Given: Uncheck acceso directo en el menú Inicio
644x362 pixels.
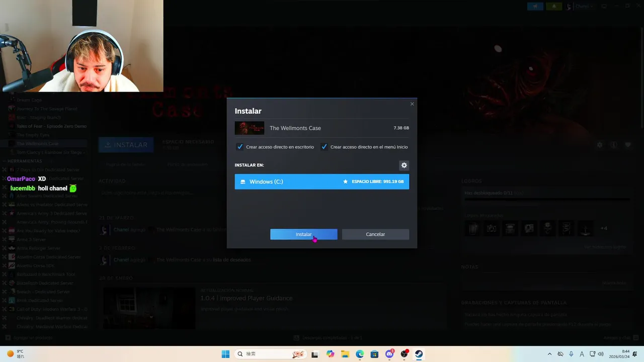Looking at the screenshot, I should pyautogui.click(x=325, y=147).
